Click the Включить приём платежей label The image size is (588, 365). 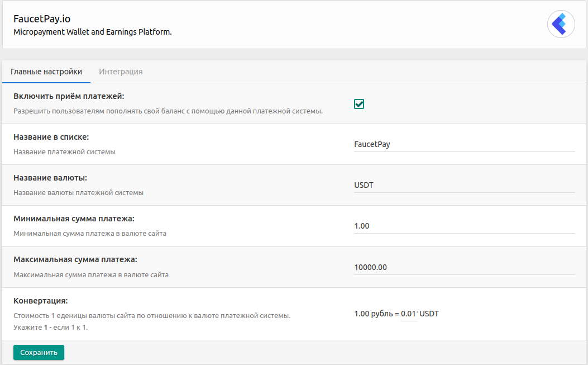69,96
